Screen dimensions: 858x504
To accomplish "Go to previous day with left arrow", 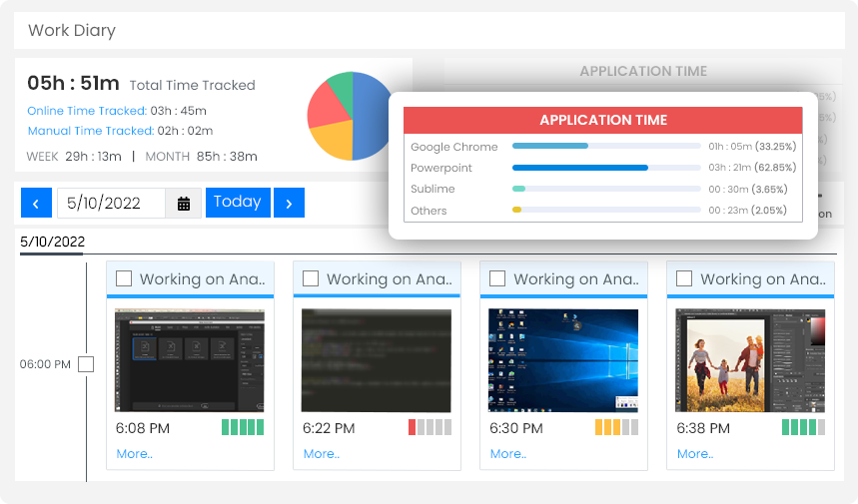I will click(36, 204).
